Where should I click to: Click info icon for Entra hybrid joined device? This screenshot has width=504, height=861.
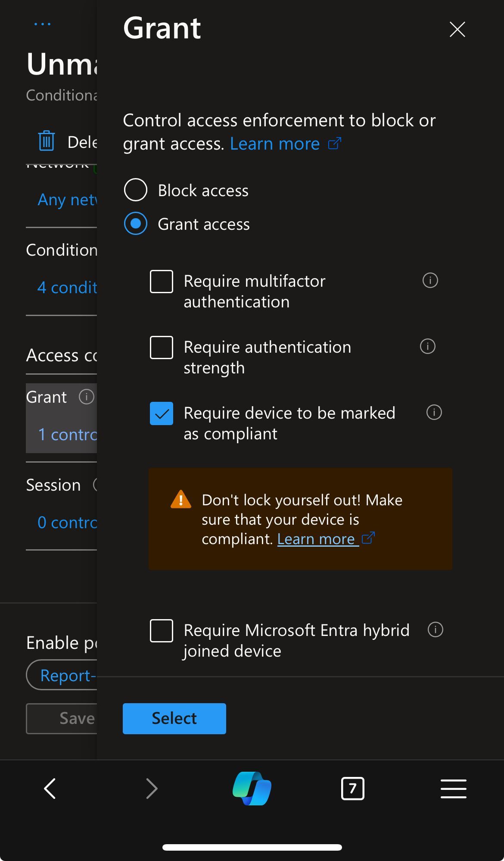point(435,630)
